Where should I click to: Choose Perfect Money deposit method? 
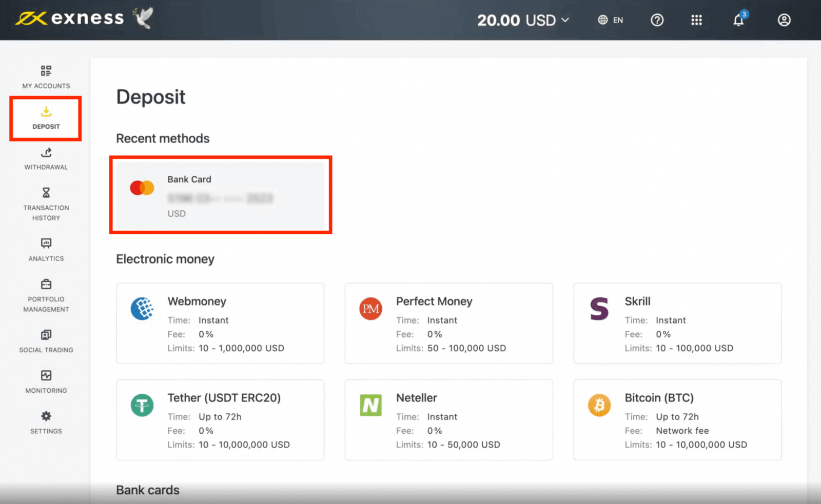[x=449, y=324]
